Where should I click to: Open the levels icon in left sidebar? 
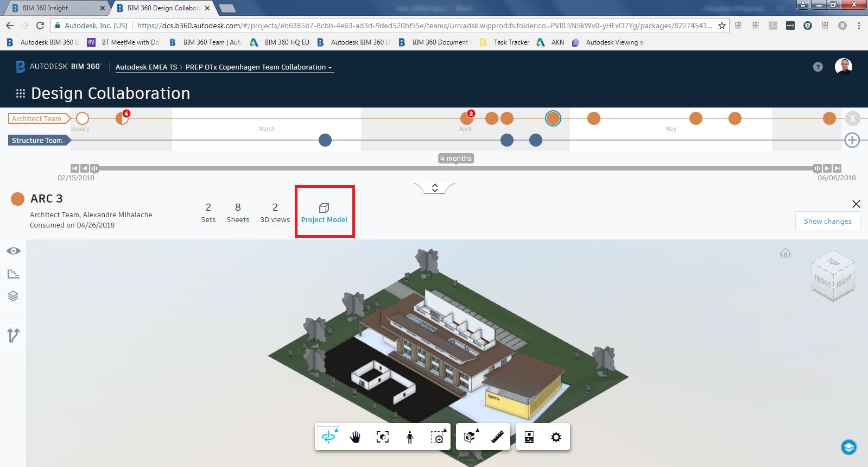[x=14, y=274]
